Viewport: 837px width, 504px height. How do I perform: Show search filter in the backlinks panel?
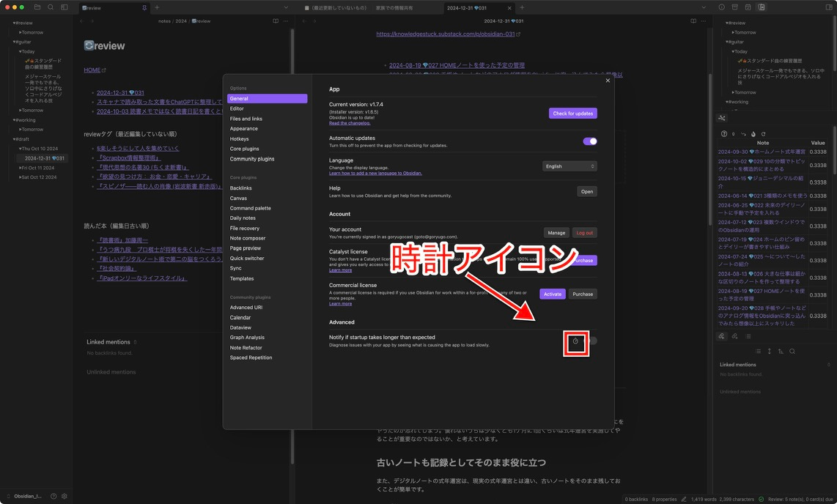pyautogui.click(x=792, y=351)
